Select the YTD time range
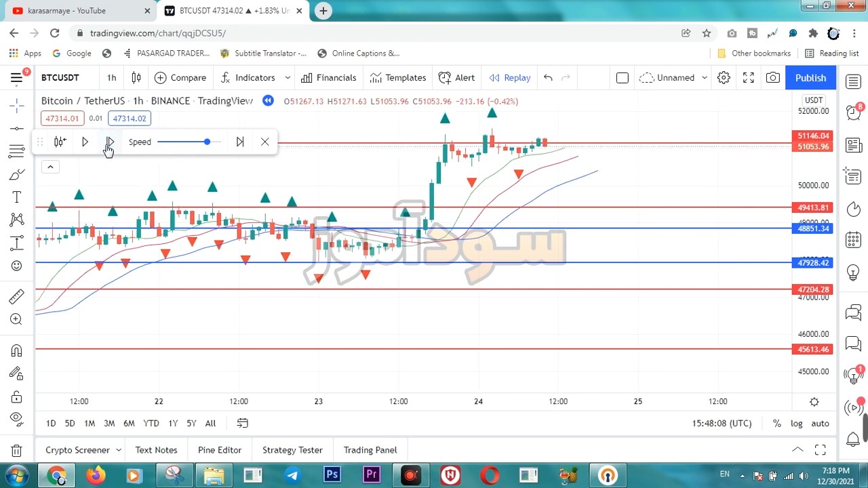Viewport: 868px width, 488px height. [x=151, y=424]
